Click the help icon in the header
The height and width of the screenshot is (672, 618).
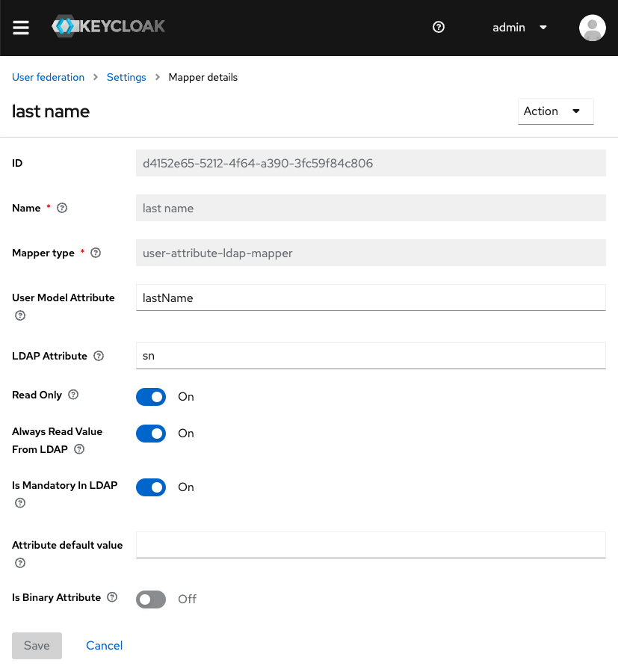[439, 28]
